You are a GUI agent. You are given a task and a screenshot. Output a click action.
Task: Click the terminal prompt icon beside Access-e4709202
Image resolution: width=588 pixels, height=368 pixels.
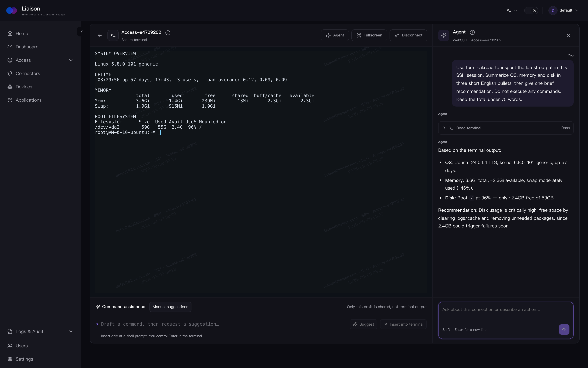pyautogui.click(x=113, y=36)
